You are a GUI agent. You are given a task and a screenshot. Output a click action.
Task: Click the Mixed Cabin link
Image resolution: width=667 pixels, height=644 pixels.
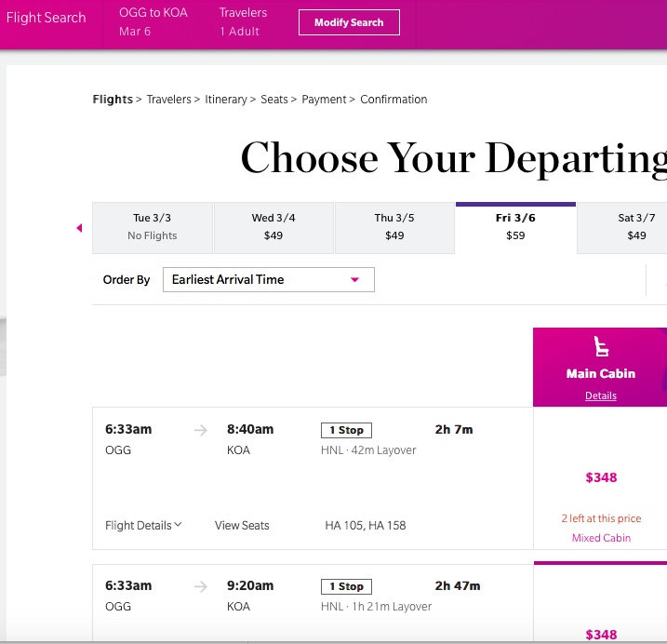point(601,538)
